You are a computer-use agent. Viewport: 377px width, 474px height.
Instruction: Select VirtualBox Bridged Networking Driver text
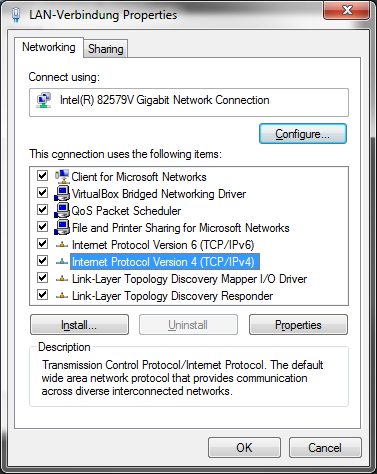pyautogui.click(x=159, y=194)
